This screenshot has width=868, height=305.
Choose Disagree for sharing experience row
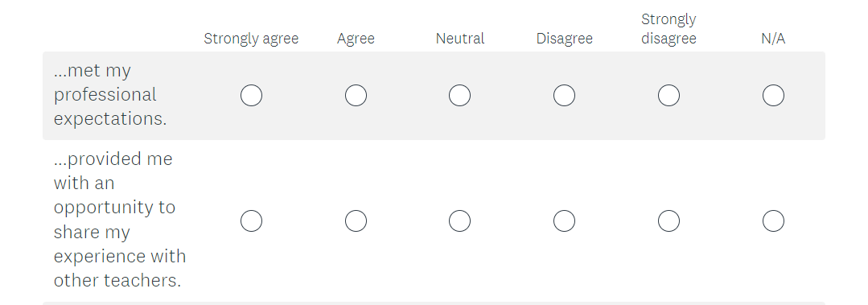point(564,221)
